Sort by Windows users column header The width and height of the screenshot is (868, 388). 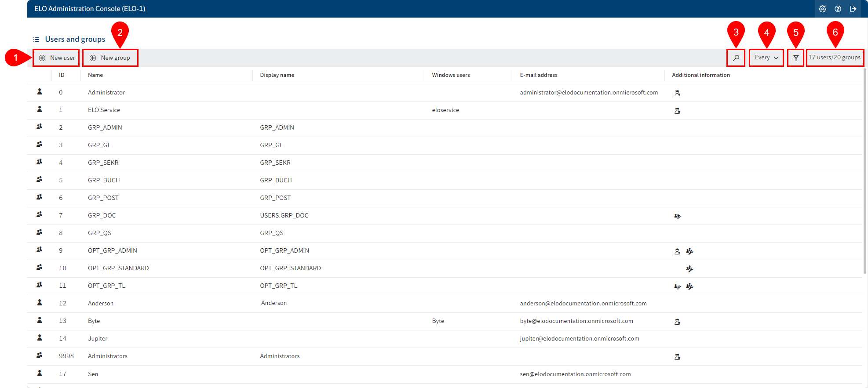click(x=451, y=75)
